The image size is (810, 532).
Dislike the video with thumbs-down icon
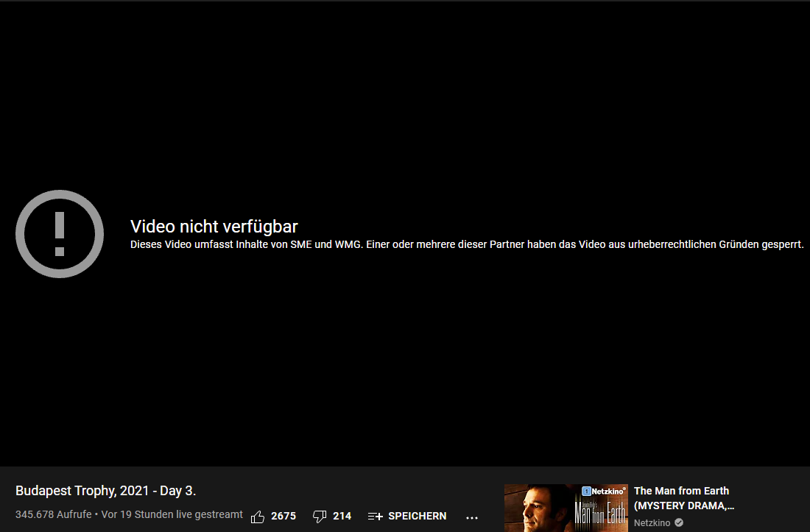pos(320,517)
